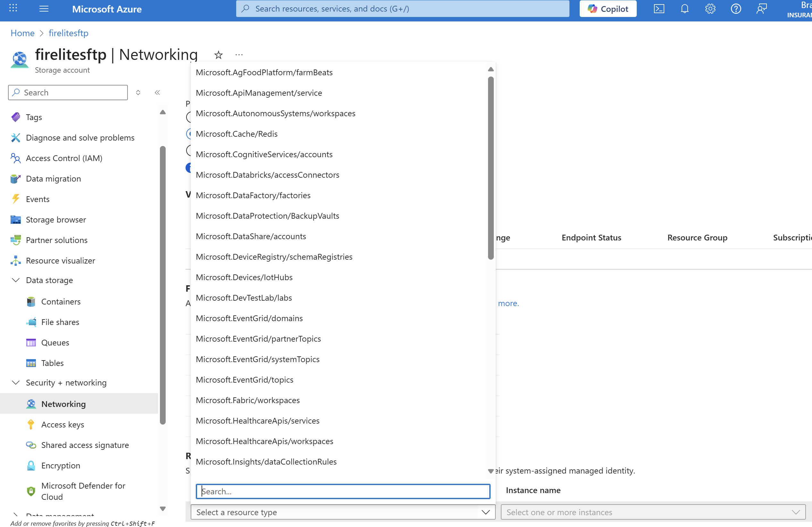Open Microsoft Defender for Cloud
Screen dimensions: 812x527
(83, 491)
